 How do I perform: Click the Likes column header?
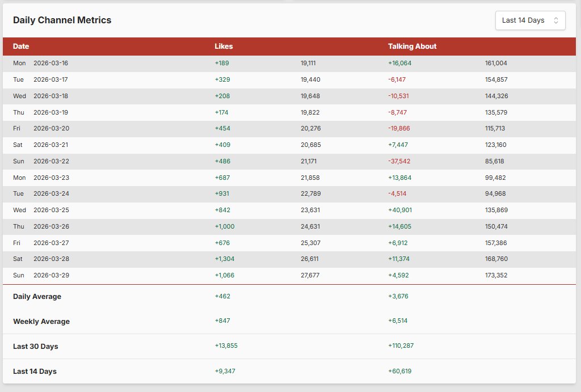point(224,47)
